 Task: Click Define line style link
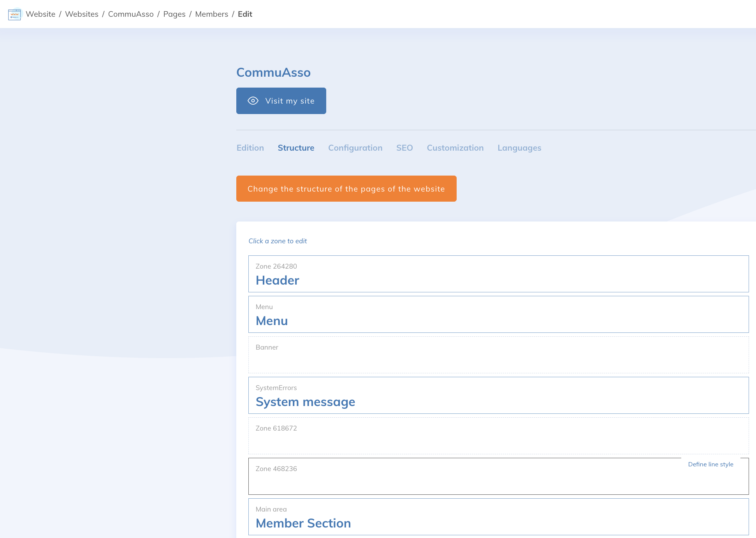pos(710,464)
